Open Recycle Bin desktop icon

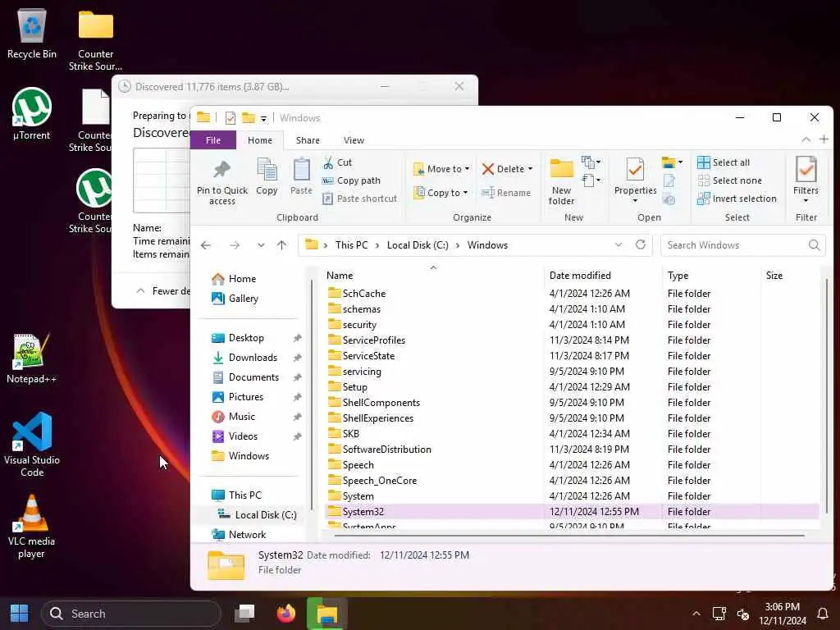point(32,34)
